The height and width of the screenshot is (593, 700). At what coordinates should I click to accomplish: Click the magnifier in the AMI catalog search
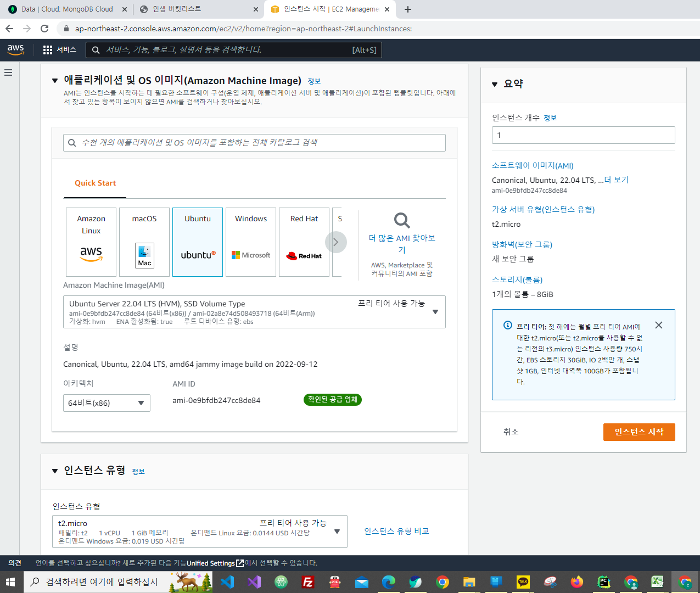point(72,143)
